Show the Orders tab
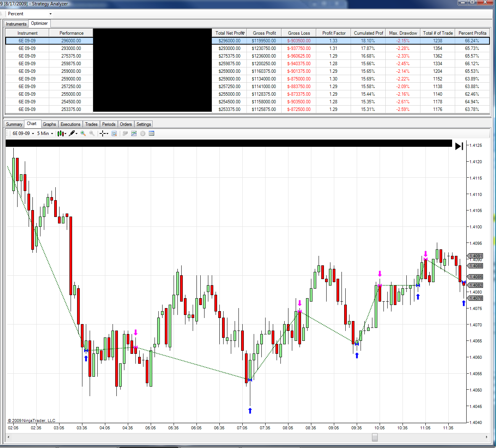Viewport: 496px width, 448px height. pyautogui.click(x=126, y=124)
